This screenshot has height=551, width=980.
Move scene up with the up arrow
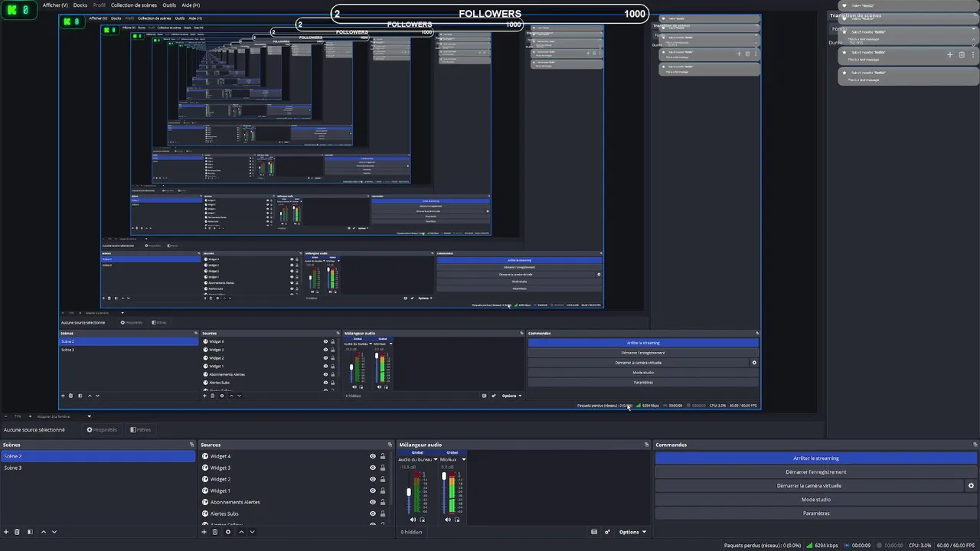tap(44, 532)
